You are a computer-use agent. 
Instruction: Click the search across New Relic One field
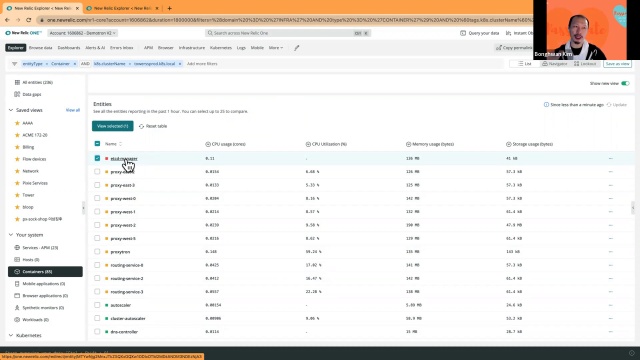click(x=288, y=33)
